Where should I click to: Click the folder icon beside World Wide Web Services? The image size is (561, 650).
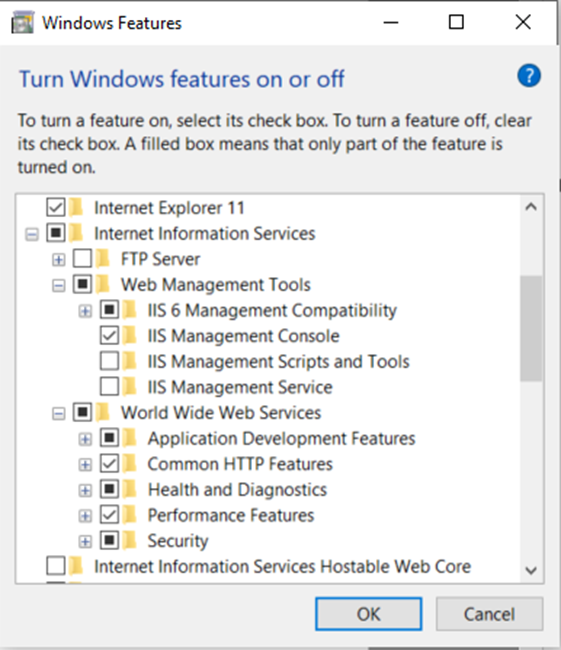[102, 412]
